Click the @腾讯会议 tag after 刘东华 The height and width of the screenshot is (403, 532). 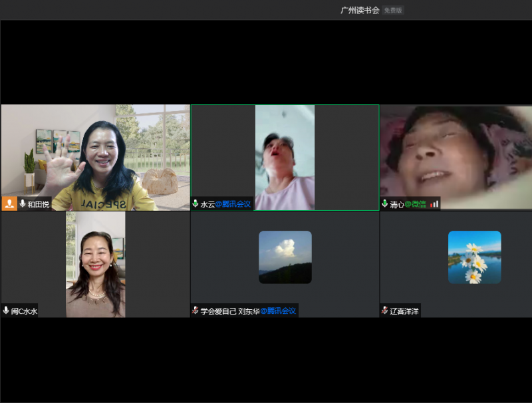click(x=278, y=311)
